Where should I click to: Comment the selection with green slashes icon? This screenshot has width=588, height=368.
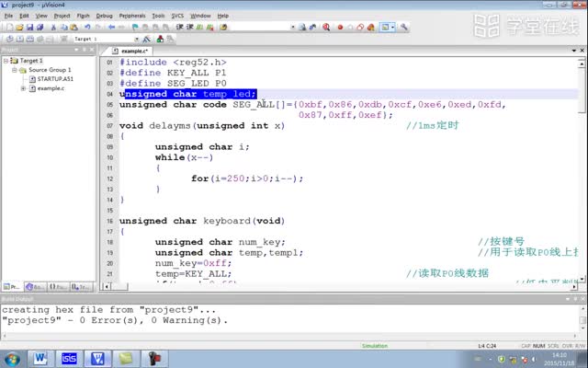click(200, 27)
